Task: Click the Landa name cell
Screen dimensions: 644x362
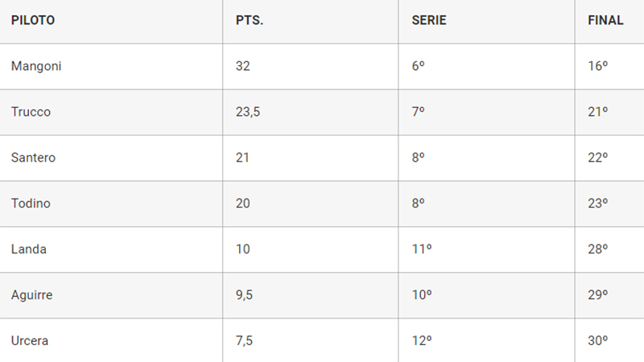Action: [29, 249]
